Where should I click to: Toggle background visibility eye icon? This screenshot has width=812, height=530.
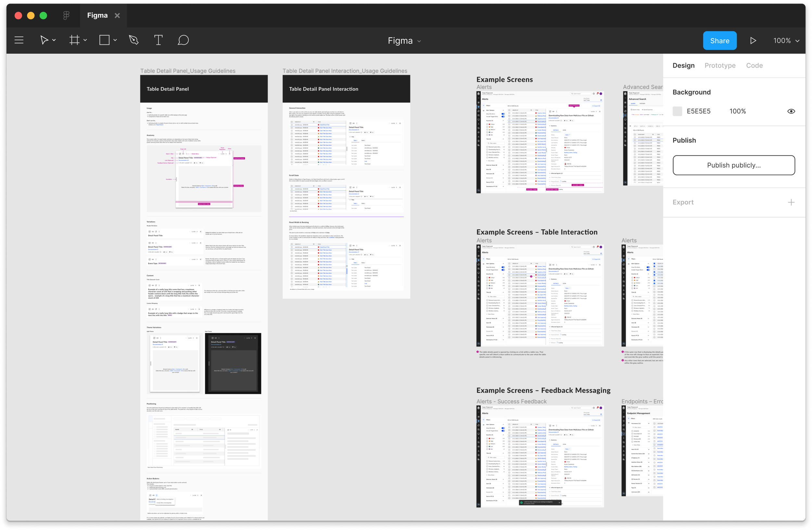791,111
